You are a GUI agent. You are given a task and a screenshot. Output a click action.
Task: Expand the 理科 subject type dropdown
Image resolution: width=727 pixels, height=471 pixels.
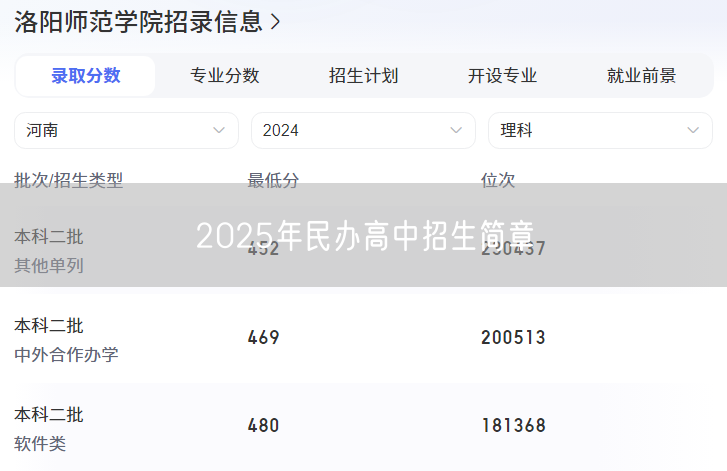[600, 130]
